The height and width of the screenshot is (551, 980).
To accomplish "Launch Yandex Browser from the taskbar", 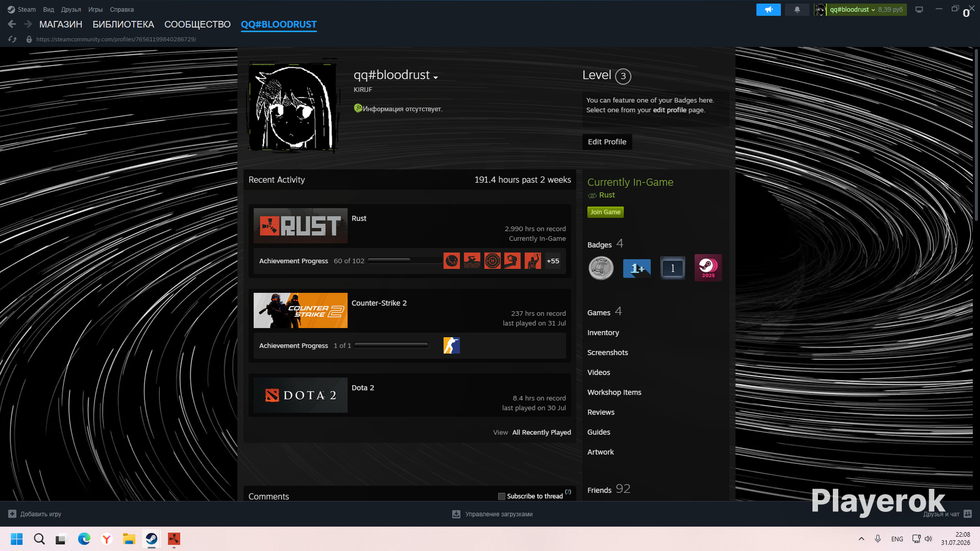I will (106, 539).
